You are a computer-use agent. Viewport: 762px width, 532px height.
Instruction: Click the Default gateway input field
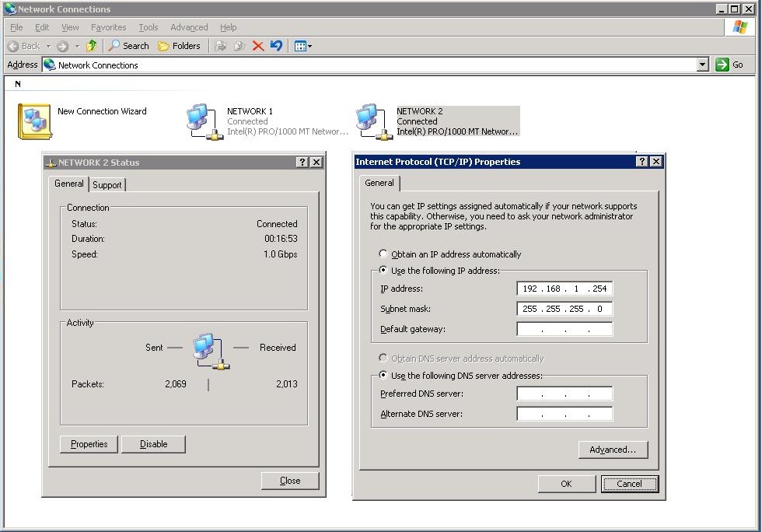[x=565, y=329]
